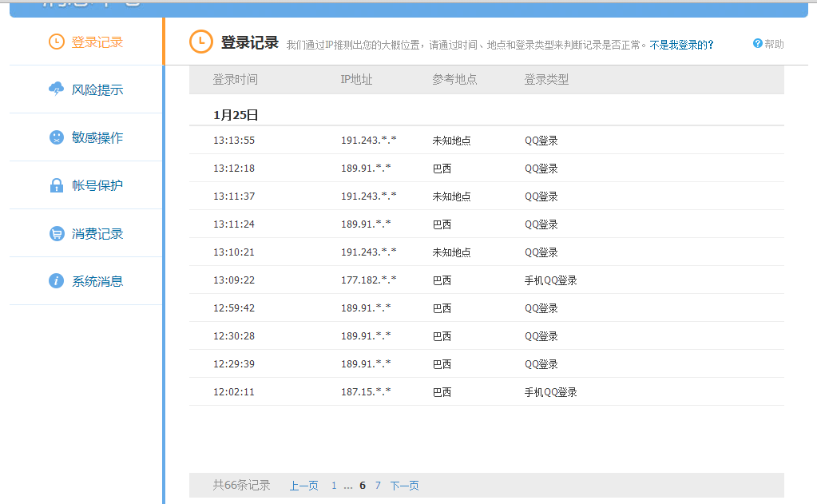Click the 参考地点 column header
The image size is (817, 504).
tap(454, 79)
